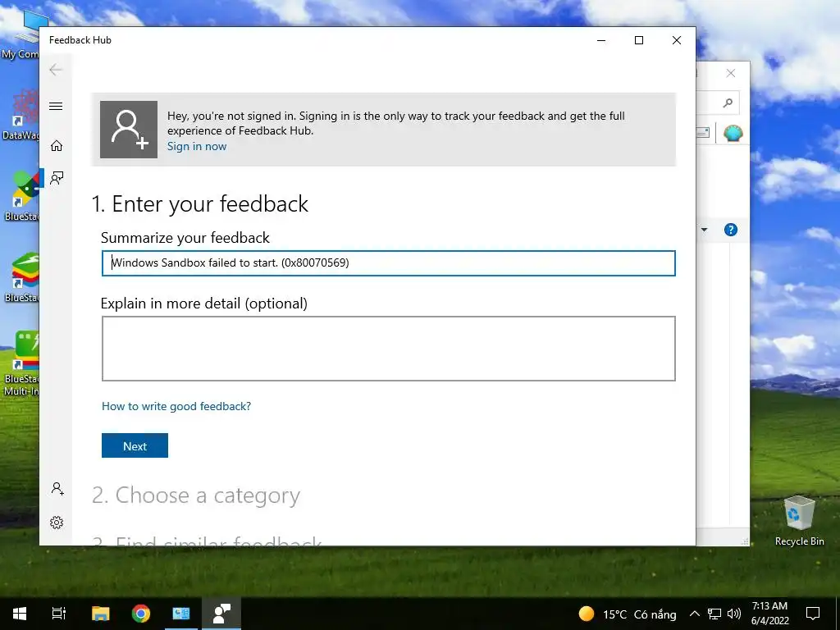Select the Feedback section icon in sidebar
Screen dimensions: 840x630
[57, 178]
